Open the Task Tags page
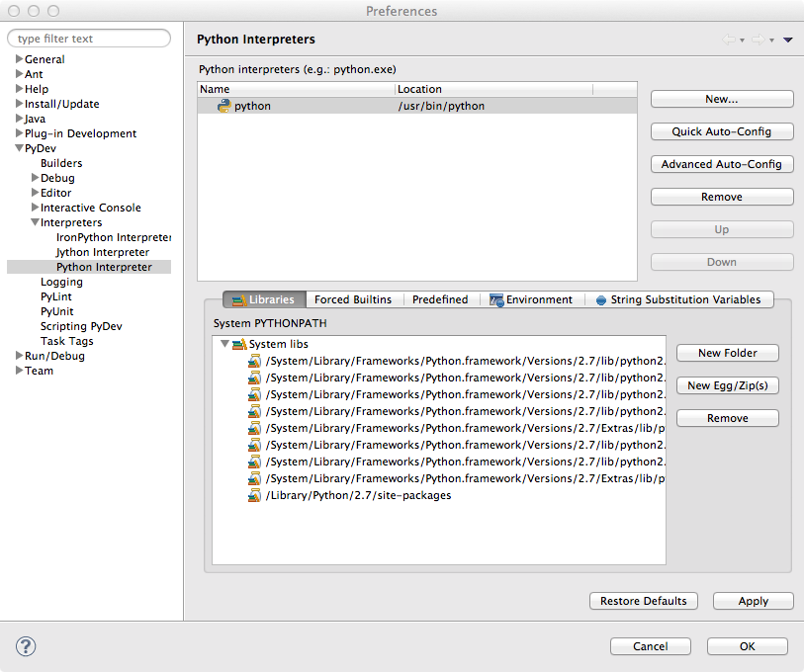 pos(67,341)
